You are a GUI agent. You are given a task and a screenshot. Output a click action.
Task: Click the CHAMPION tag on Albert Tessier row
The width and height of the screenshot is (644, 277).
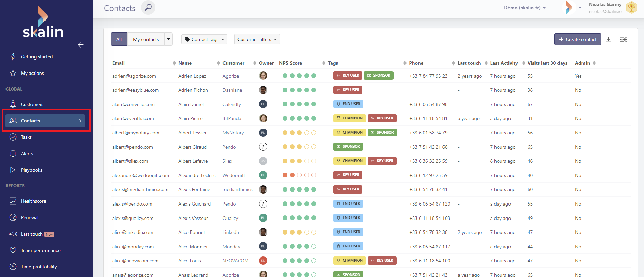pos(349,132)
